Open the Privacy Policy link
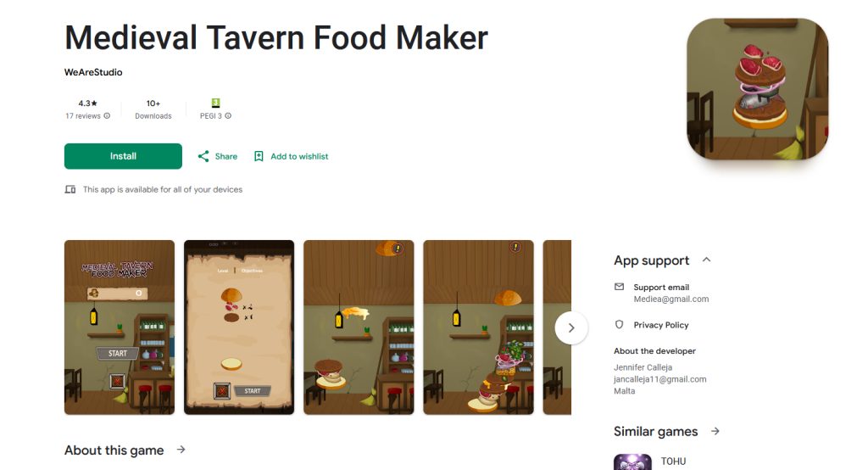 point(661,325)
